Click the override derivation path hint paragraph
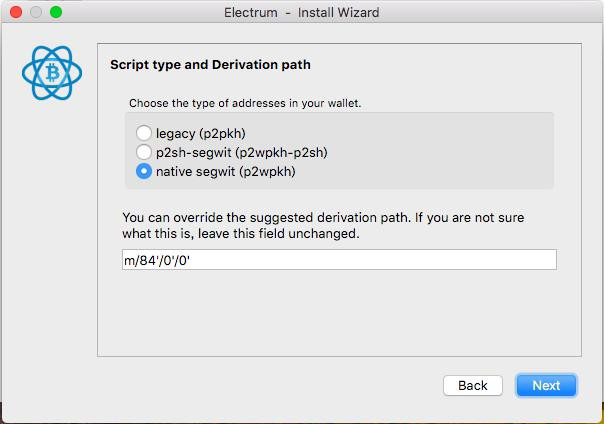This screenshot has width=604, height=424. click(323, 226)
